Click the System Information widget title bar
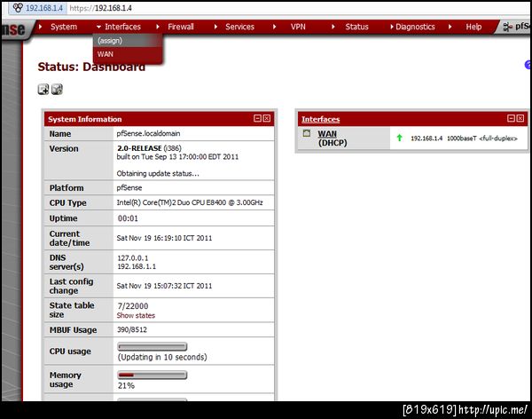 [x=159, y=119]
